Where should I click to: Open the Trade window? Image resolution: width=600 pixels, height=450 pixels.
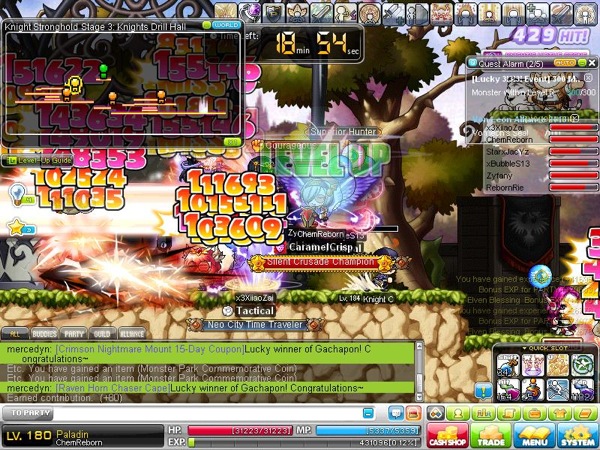click(491, 435)
